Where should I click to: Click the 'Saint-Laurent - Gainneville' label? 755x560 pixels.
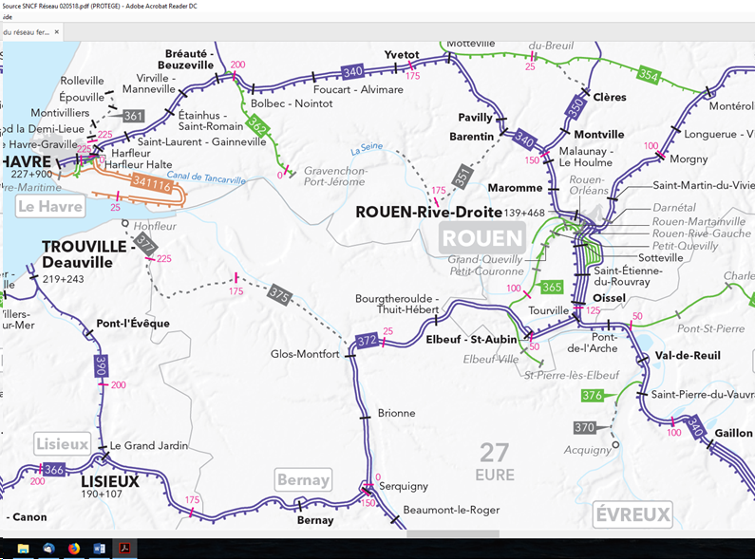(x=201, y=142)
